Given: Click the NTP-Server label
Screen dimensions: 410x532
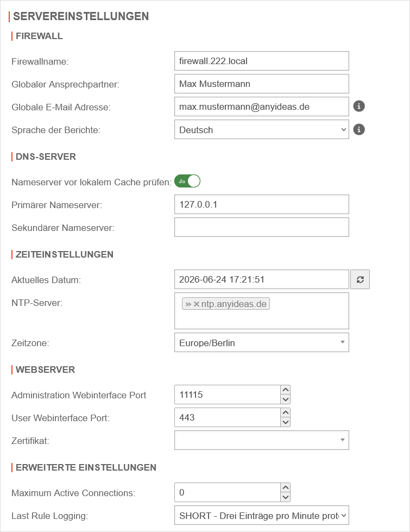Looking at the screenshot, I should point(37,303).
